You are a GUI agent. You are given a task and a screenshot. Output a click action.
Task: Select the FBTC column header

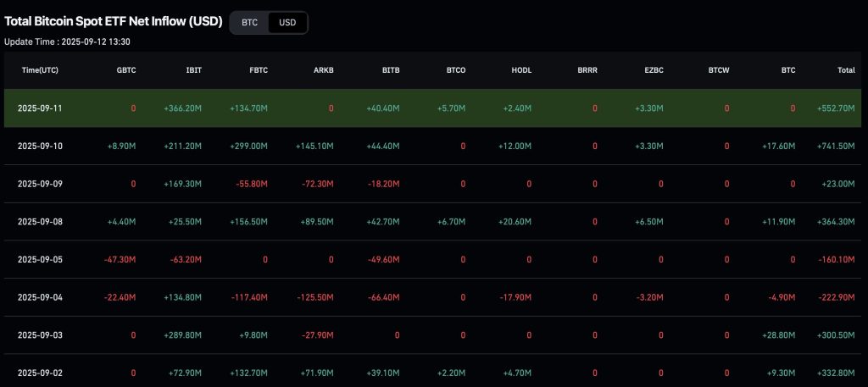pyautogui.click(x=258, y=70)
